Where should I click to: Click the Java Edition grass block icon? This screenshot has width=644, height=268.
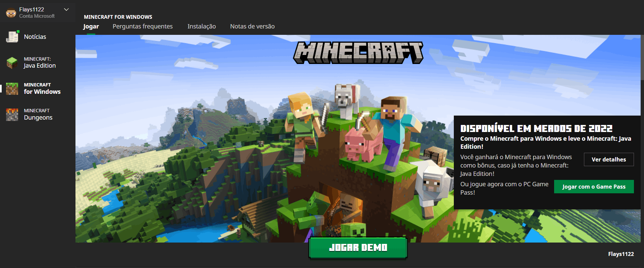click(12, 63)
